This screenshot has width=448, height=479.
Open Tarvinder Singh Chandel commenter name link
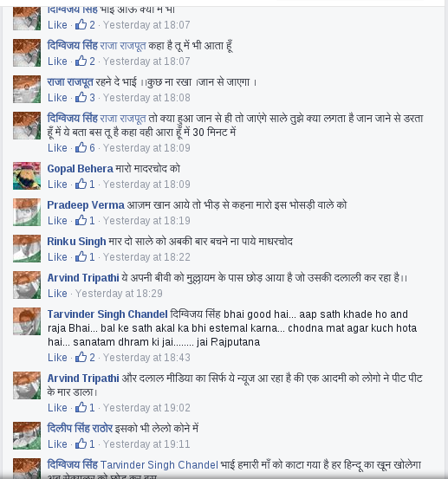point(107,314)
